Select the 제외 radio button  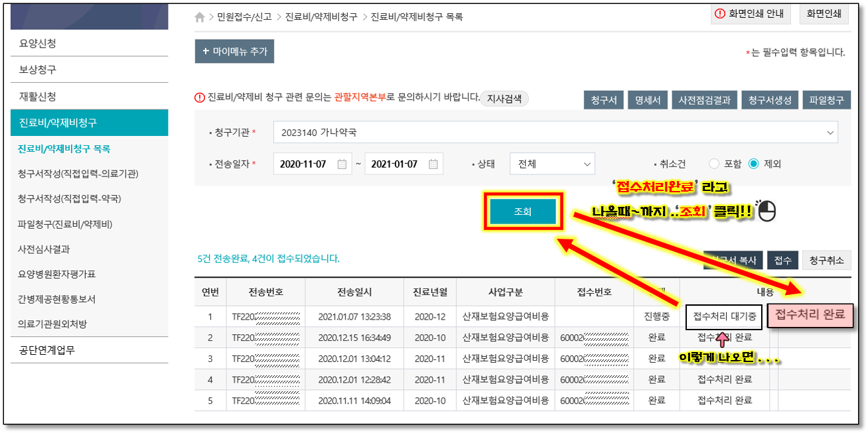point(753,164)
